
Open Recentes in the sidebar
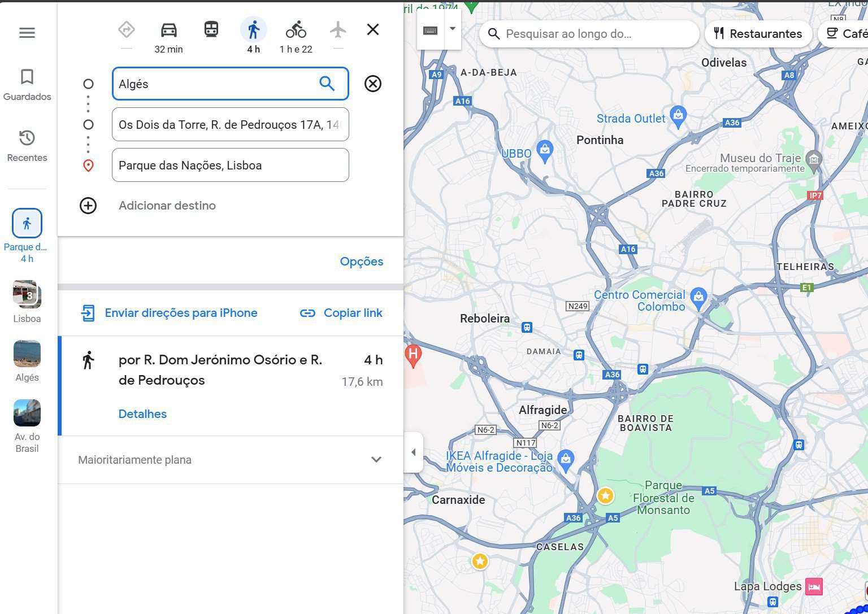click(27, 146)
